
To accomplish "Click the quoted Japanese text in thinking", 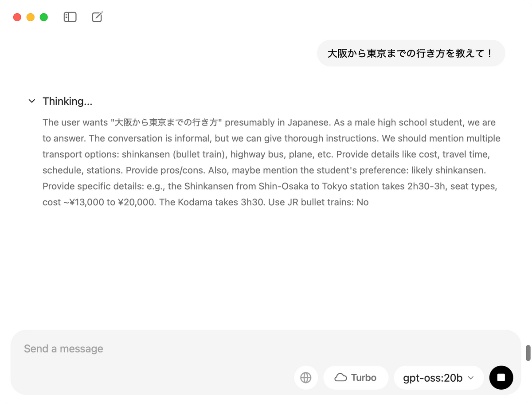I will click(166, 122).
